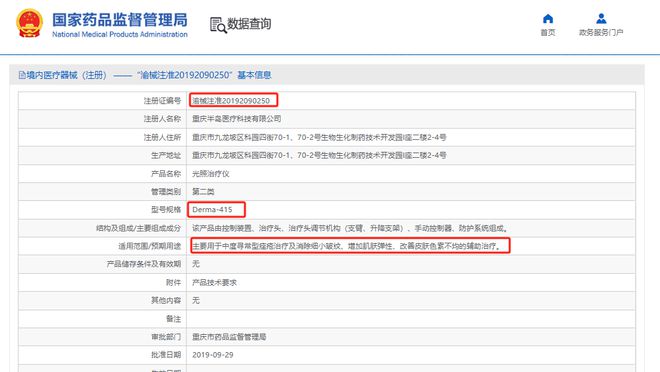Click the 备注 label

[173, 319]
